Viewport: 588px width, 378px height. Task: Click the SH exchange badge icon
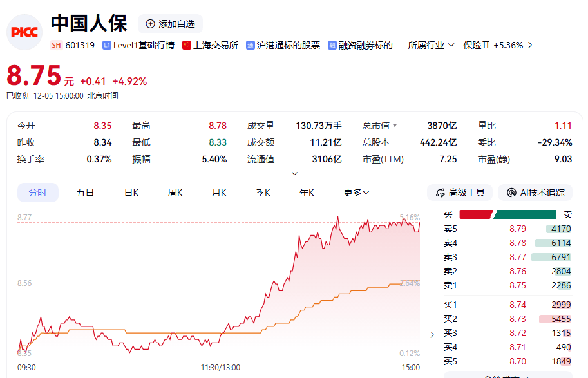click(56, 45)
